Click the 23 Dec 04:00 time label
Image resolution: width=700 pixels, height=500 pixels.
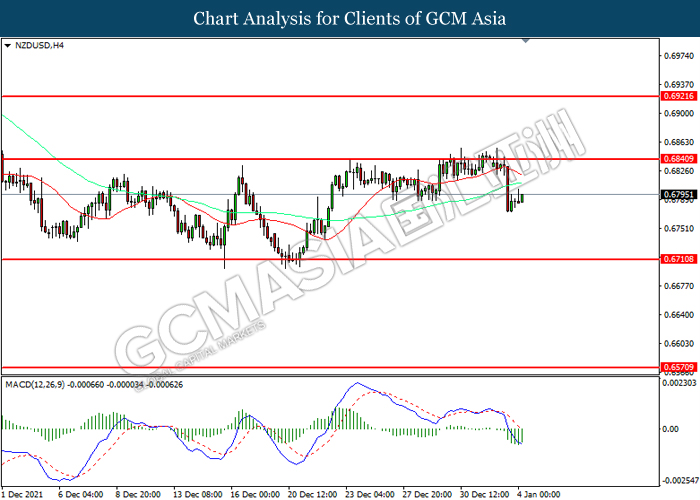[x=370, y=494]
